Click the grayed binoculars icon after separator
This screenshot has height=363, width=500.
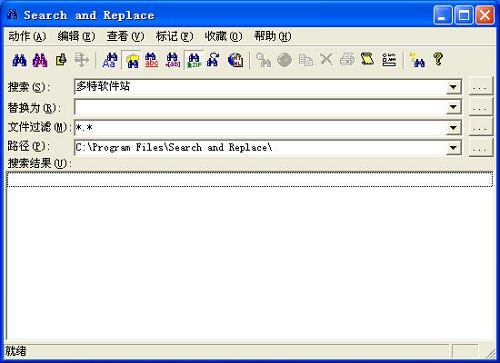263,60
